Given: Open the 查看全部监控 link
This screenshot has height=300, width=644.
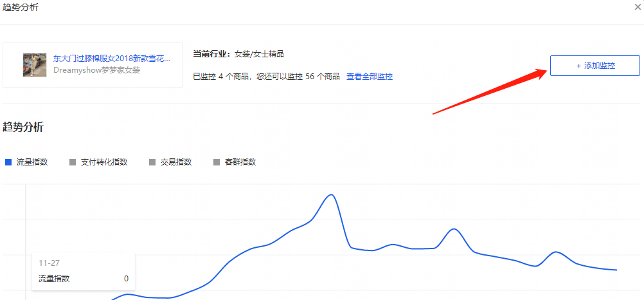Looking at the screenshot, I should [x=370, y=77].
